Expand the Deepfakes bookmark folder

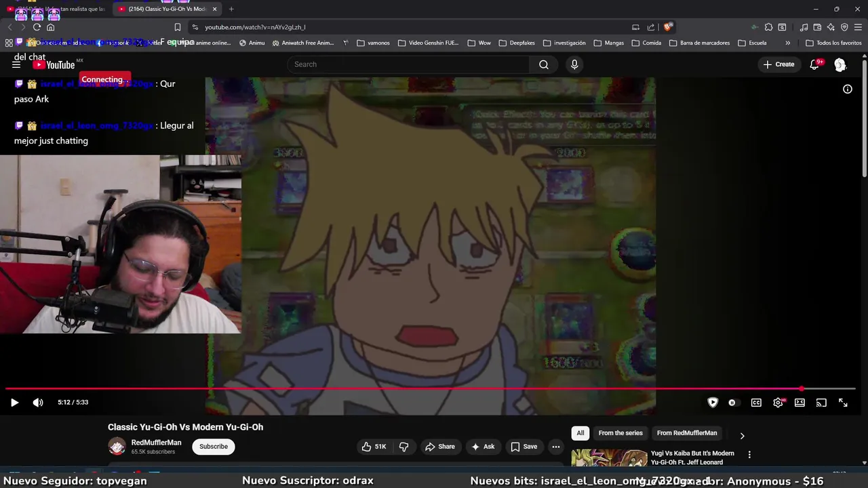(x=516, y=43)
